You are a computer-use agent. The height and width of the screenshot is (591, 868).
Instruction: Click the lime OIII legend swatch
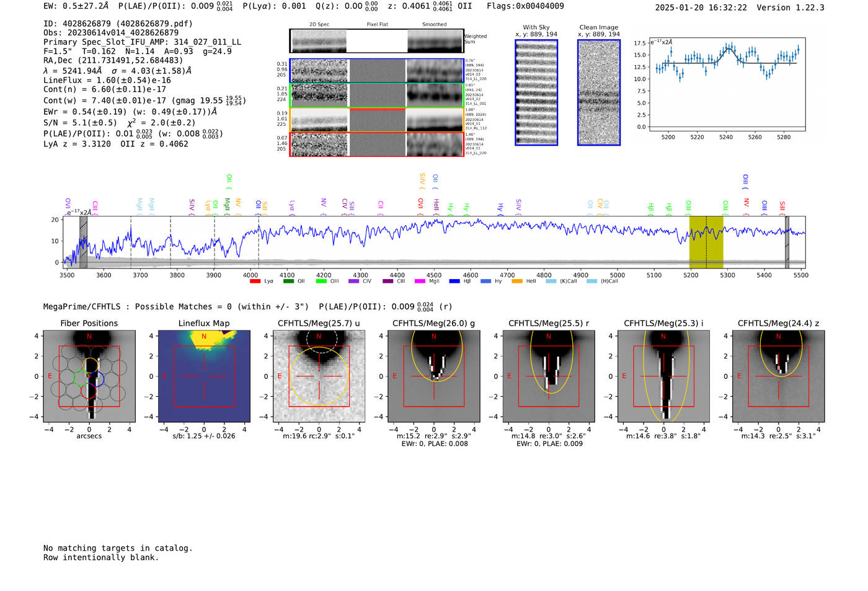pos(321,282)
